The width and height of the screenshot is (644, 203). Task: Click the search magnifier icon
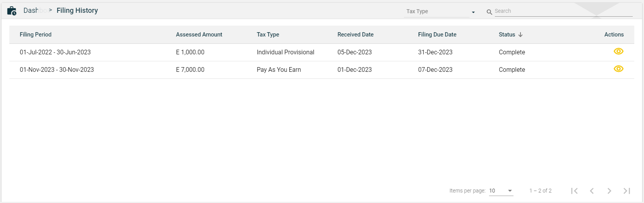(x=489, y=12)
